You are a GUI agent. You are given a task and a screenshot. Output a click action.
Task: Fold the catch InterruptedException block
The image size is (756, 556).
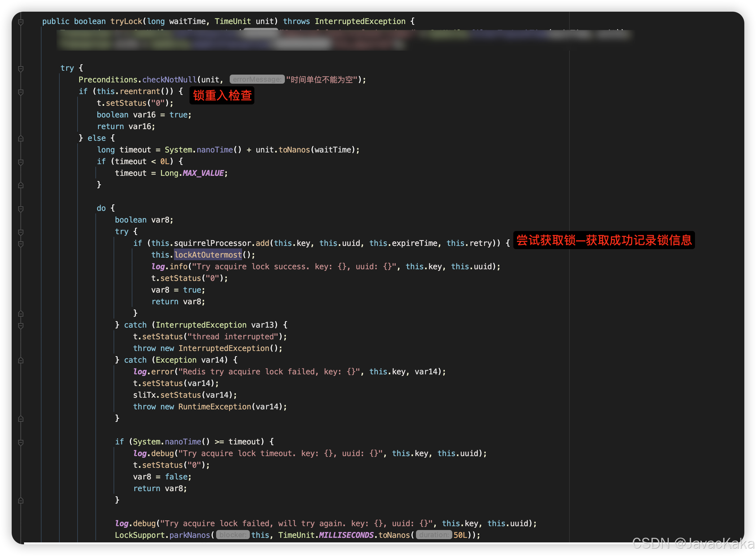(20, 325)
